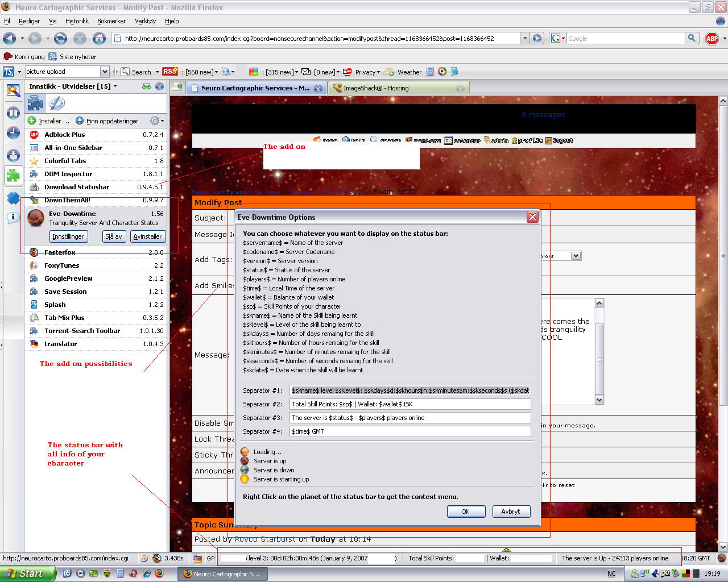Click the Stop loading button
Image resolution: width=728 pixels, height=582 pixels.
click(x=80, y=39)
